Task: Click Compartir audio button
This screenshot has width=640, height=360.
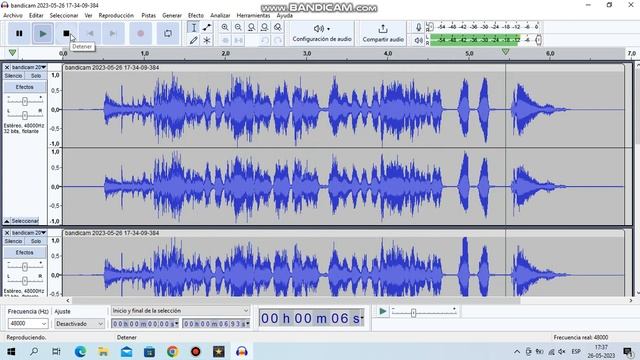Action: coord(383,33)
